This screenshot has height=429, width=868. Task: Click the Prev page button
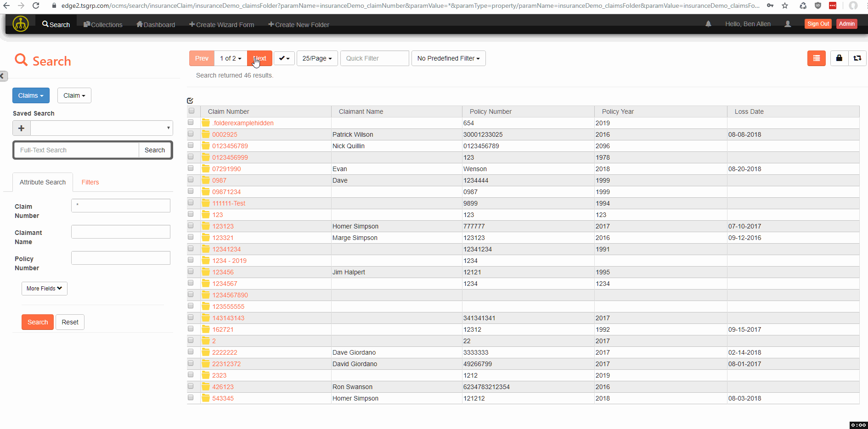[x=202, y=58]
